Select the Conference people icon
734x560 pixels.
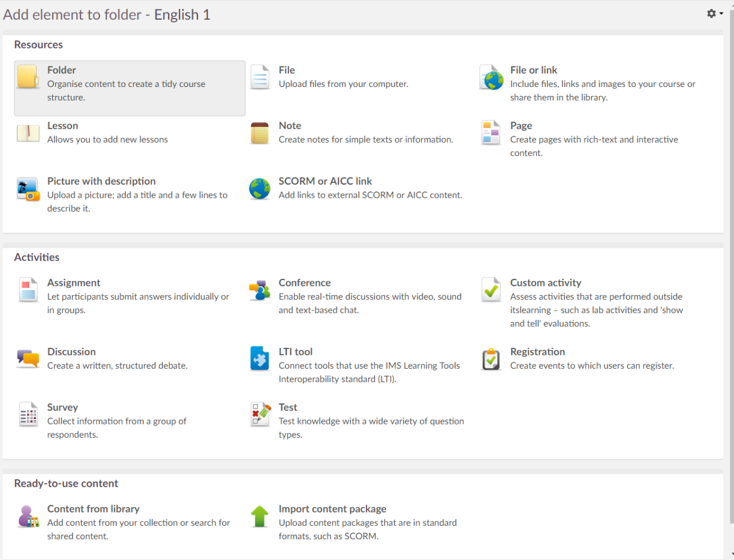(260, 290)
